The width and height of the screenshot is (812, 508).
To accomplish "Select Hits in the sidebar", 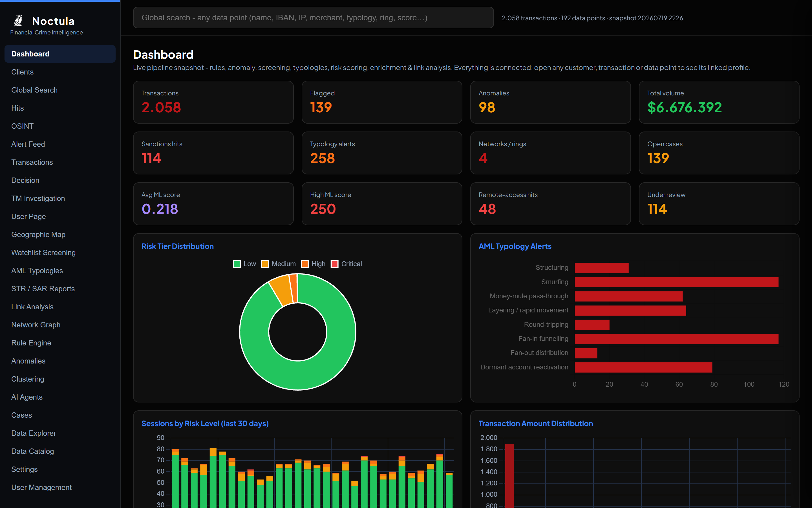I will point(60,108).
